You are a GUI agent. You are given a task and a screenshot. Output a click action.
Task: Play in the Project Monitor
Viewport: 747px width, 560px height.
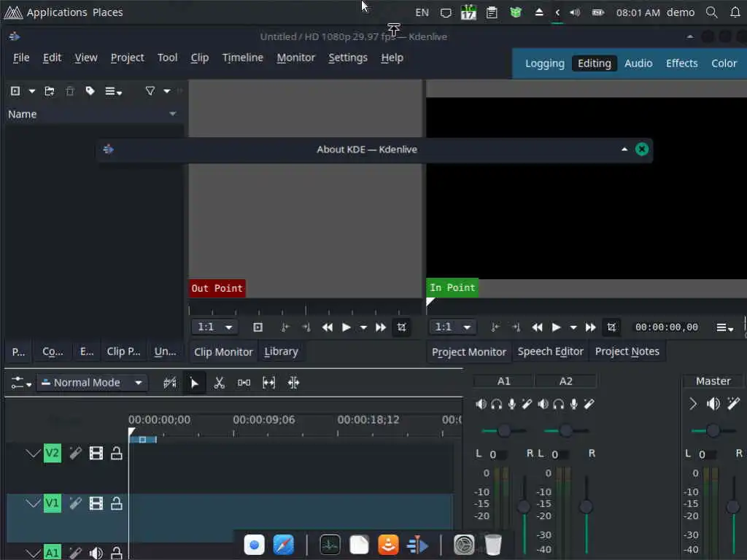(556, 327)
